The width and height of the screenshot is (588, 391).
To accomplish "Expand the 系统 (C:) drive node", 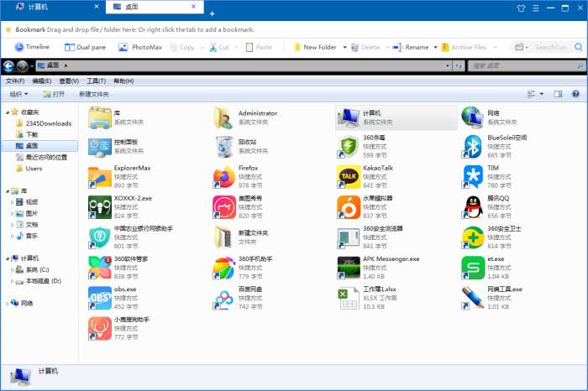I will 13,269.
